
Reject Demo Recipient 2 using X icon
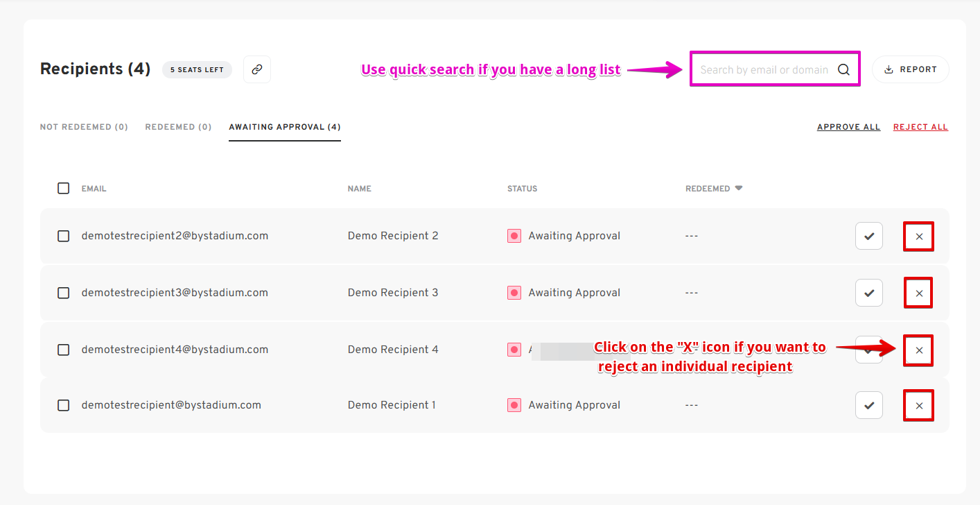(919, 237)
